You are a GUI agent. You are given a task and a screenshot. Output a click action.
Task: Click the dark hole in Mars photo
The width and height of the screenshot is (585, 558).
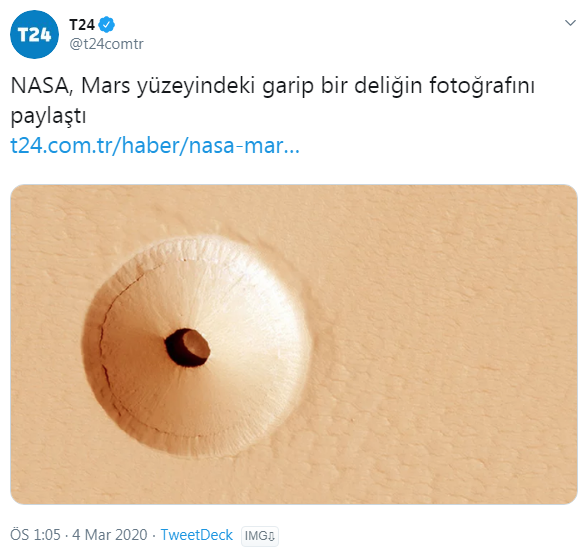(187, 348)
